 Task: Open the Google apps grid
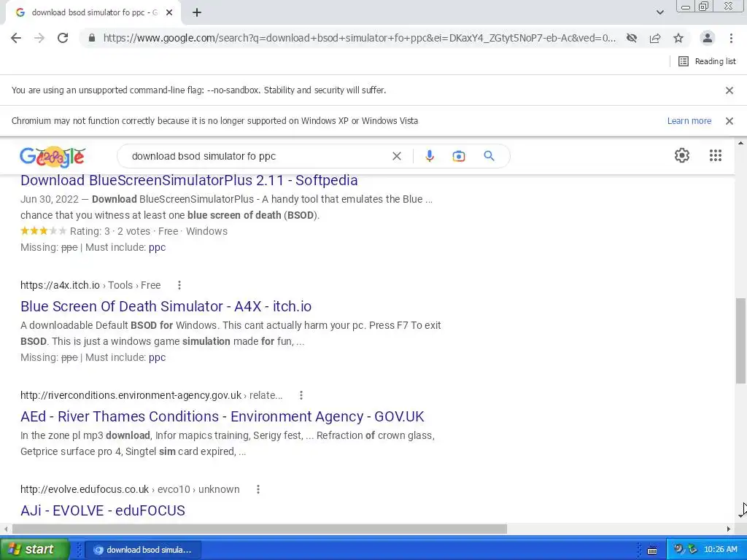(716, 155)
